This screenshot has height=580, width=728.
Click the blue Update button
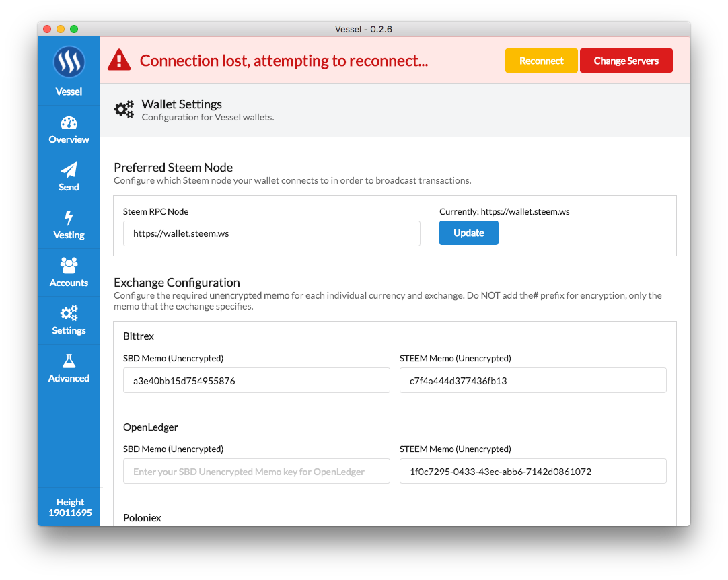(x=468, y=233)
